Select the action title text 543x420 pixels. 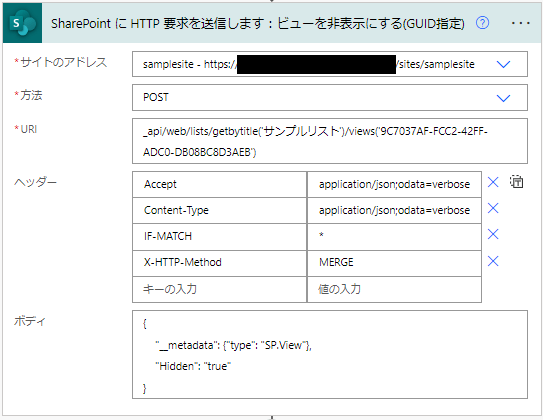click(x=258, y=24)
